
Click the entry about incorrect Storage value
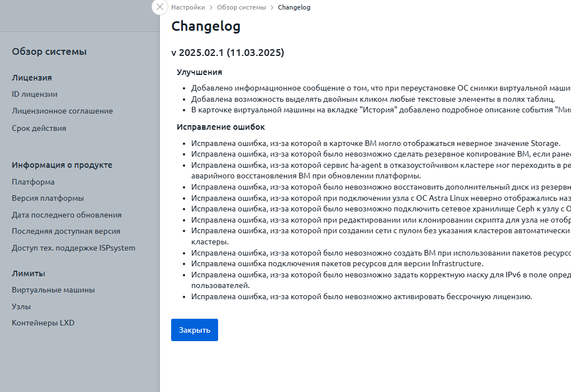[x=376, y=143]
